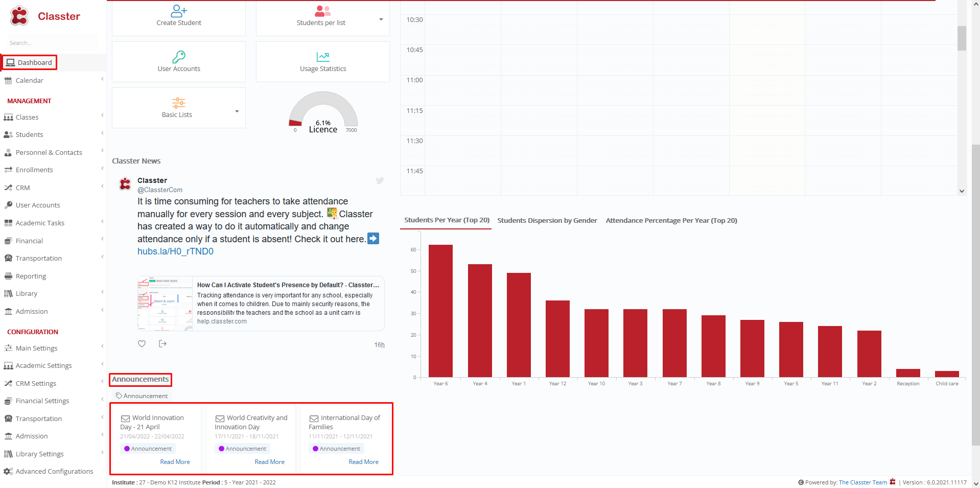Click the Personnel & Contacts icon
Image resolution: width=980 pixels, height=488 pixels.
tap(8, 152)
